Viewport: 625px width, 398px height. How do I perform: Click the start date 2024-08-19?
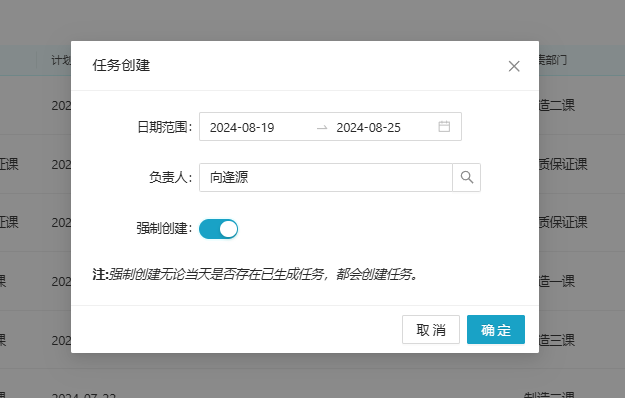point(242,127)
